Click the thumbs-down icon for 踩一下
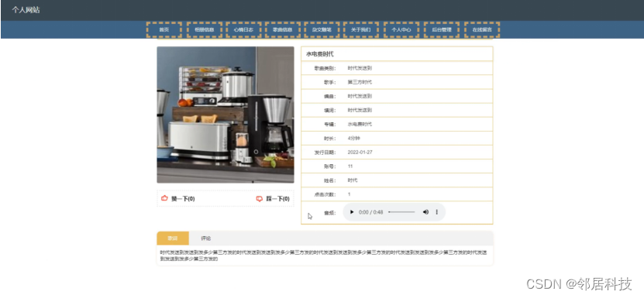 259,199
